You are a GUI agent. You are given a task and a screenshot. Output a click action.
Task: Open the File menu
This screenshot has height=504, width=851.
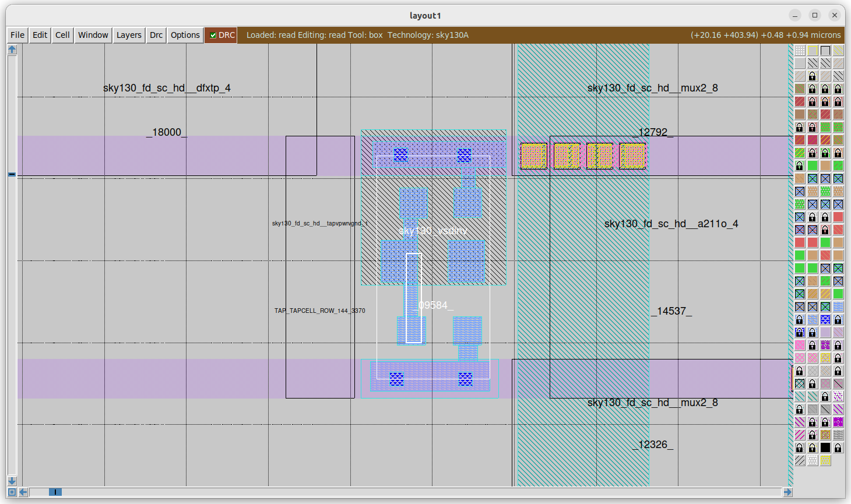pos(17,35)
